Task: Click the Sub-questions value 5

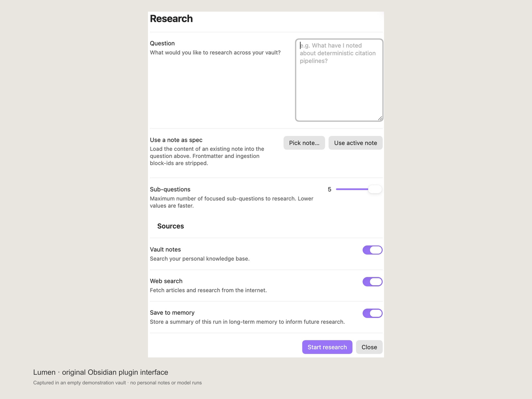Action: [x=330, y=190]
